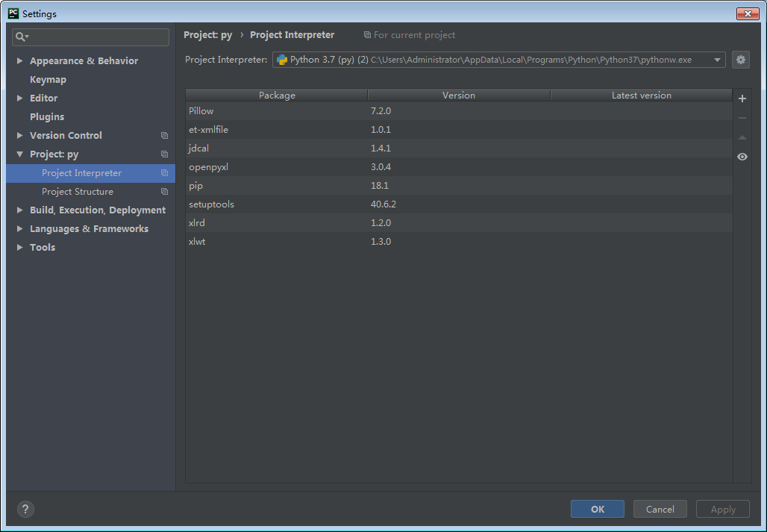Click the Apply button
This screenshot has width=767, height=532.
pyautogui.click(x=723, y=509)
